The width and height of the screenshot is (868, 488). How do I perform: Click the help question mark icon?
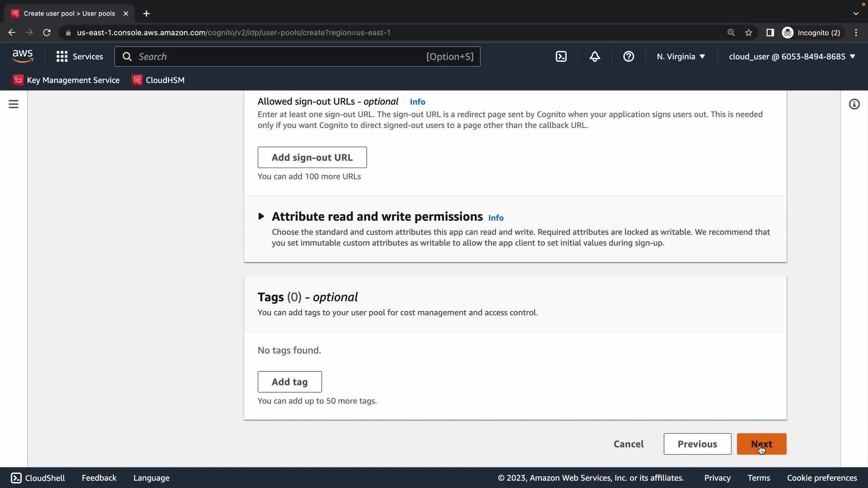(628, 56)
